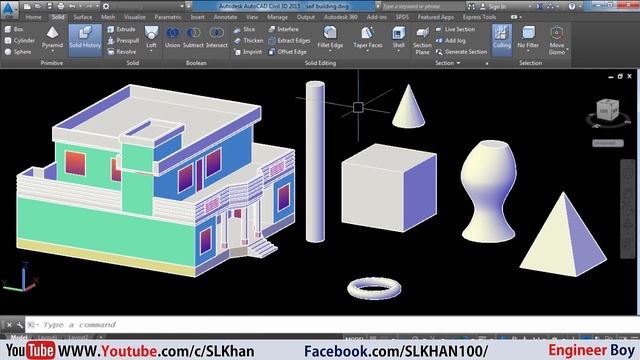Click the Shell tool icon
Screen dimensions: 640x360
[x=398, y=33]
